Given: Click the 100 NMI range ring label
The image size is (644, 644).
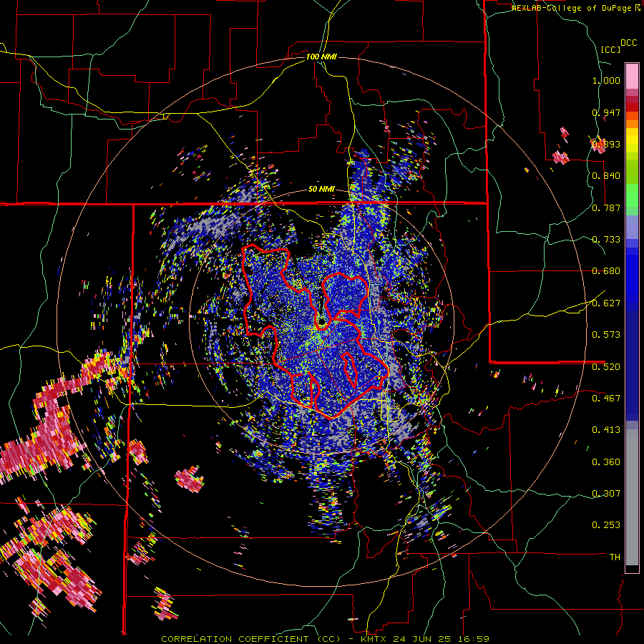Looking at the screenshot, I should click(x=321, y=57).
